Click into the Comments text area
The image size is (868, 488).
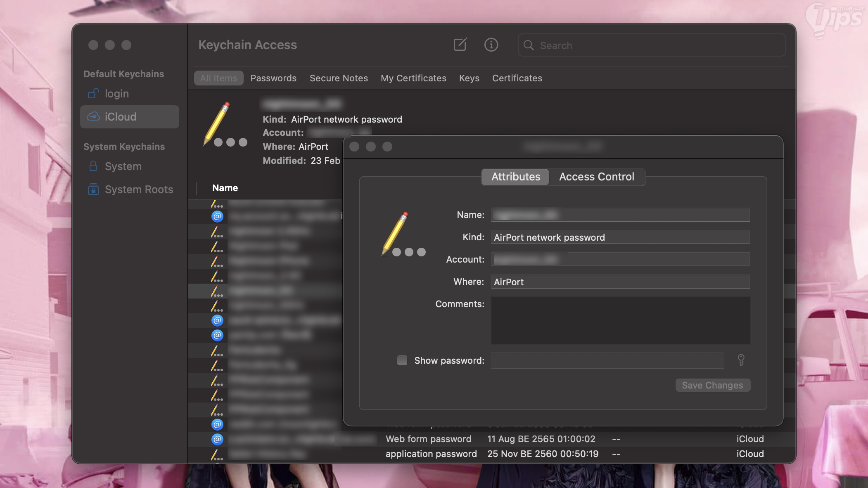click(x=620, y=320)
